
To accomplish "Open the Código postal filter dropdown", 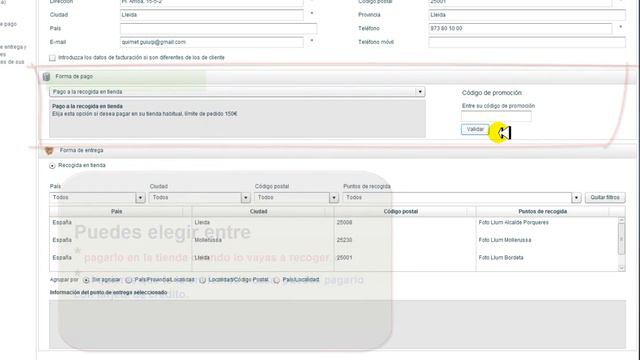I will click(x=334, y=198).
